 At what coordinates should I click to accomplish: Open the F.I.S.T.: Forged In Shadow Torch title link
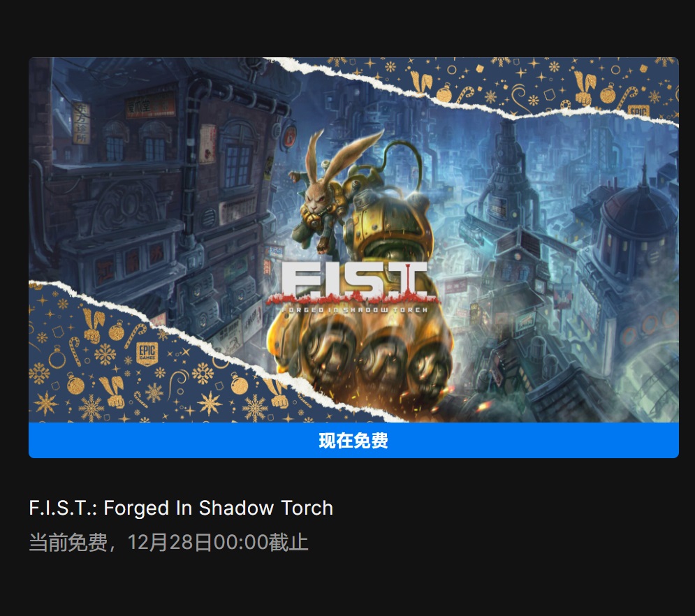181,508
